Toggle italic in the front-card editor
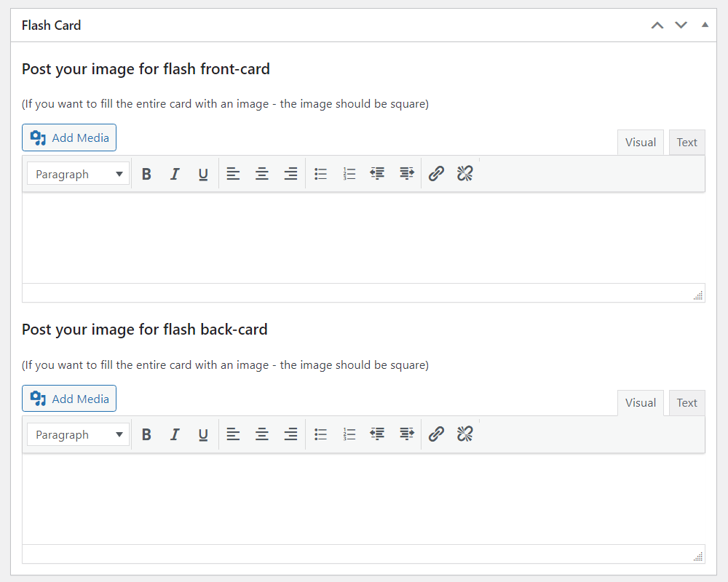Screen dimensions: 728x582 point(175,174)
